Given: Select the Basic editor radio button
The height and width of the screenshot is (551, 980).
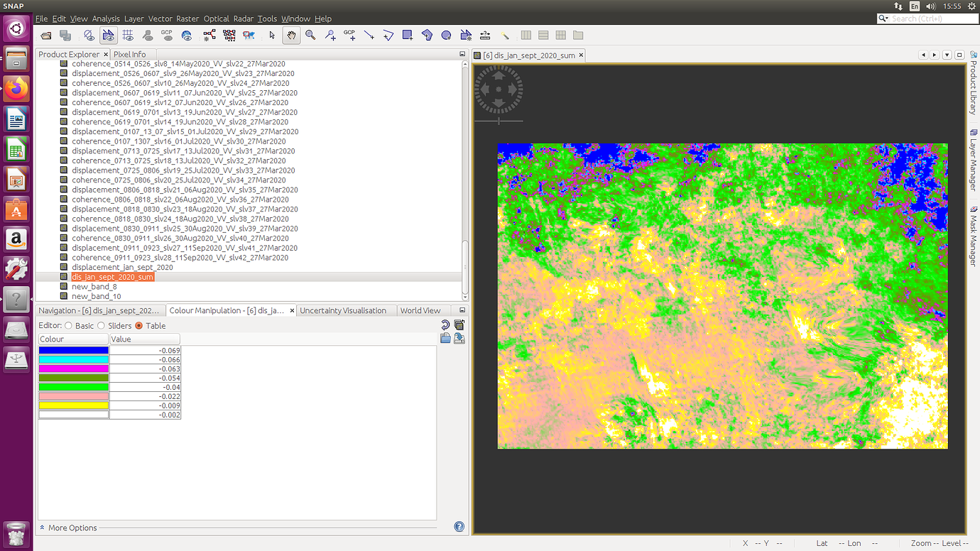Looking at the screenshot, I should point(69,326).
